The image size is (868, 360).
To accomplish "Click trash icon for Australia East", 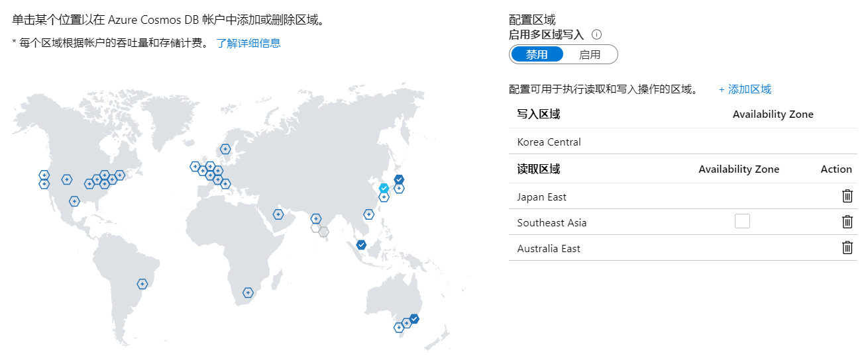I will click(847, 247).
